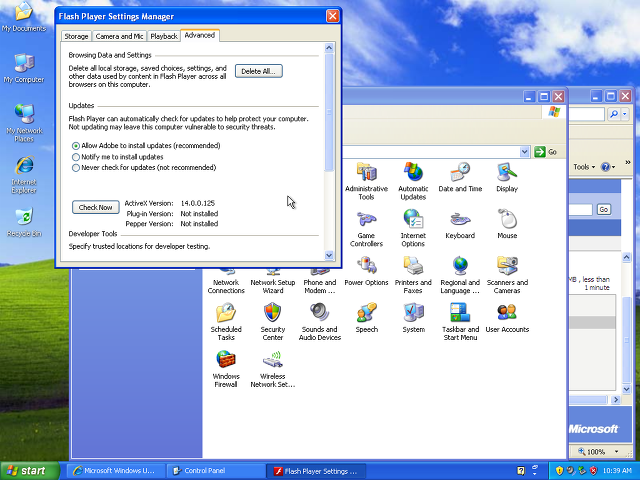Open search options dropdown arrow
The width and height of the screenshot is (640, 480).
[624, 114]
